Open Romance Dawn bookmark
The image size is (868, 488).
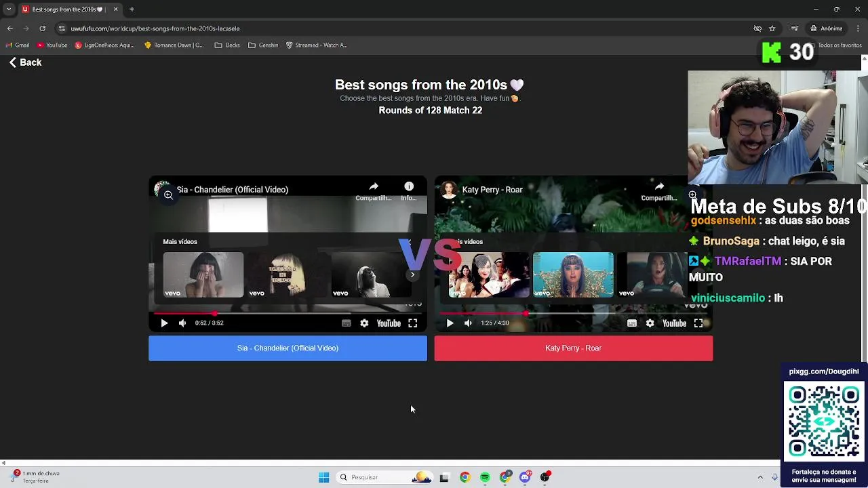(174, 45)
